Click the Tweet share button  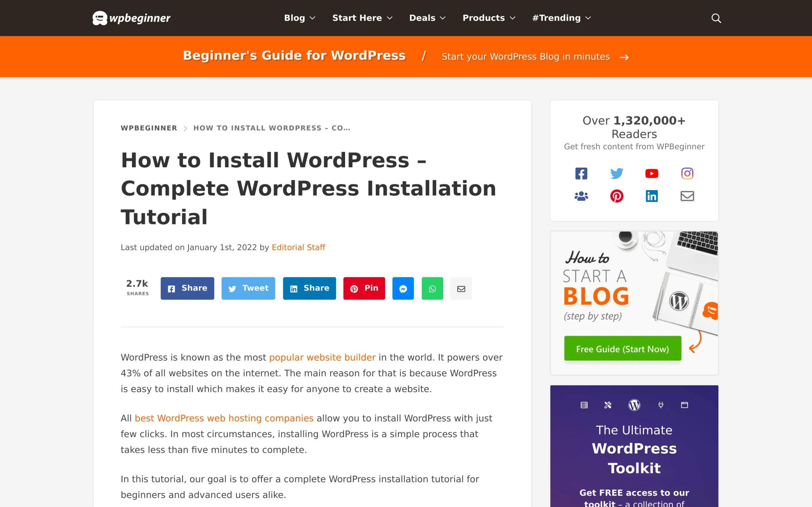tap(248, 288)
